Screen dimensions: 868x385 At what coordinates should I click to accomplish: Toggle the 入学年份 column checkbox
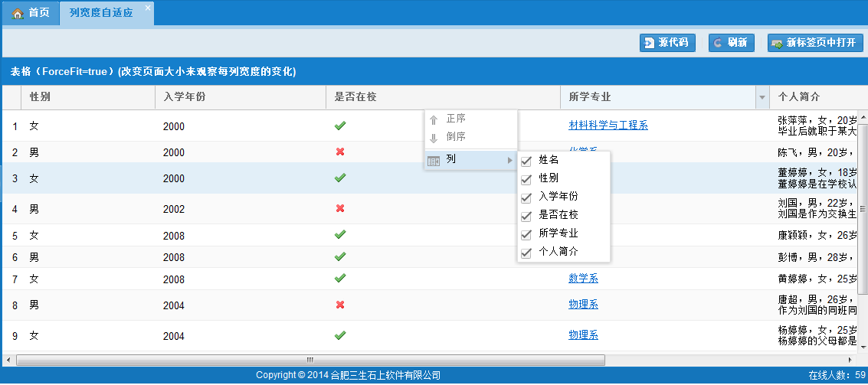click(x=526, y=197)
